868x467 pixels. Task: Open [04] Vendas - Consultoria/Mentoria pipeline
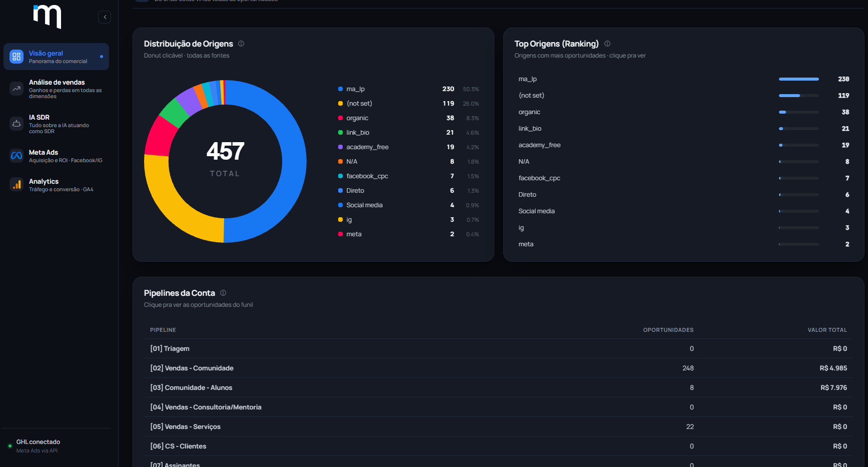point(498,407)
